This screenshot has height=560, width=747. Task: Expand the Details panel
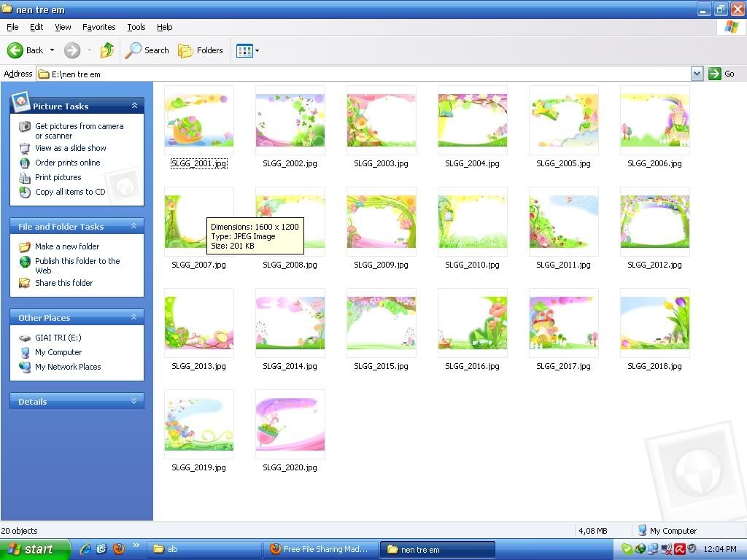pyautogui.click(x=134, y=401)
